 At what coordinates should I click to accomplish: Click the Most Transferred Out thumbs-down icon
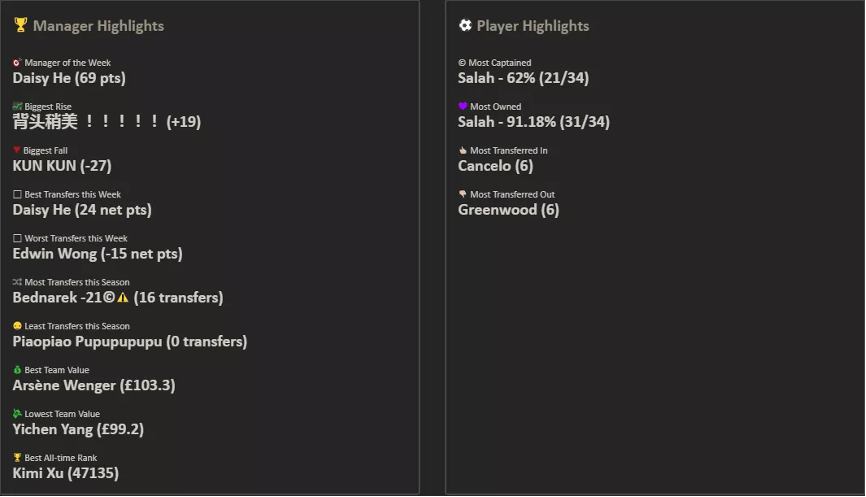(462, 195)
